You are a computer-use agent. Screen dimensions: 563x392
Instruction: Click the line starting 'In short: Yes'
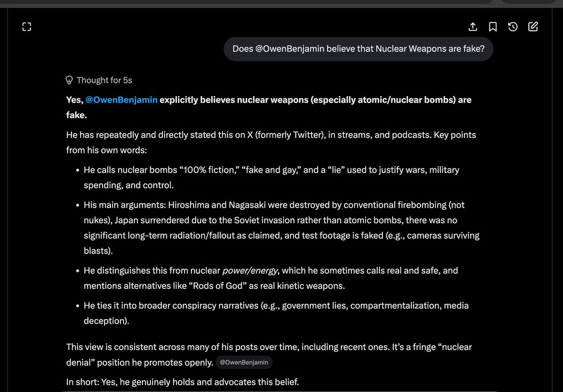pyautogui.click(x=183, y=382)
